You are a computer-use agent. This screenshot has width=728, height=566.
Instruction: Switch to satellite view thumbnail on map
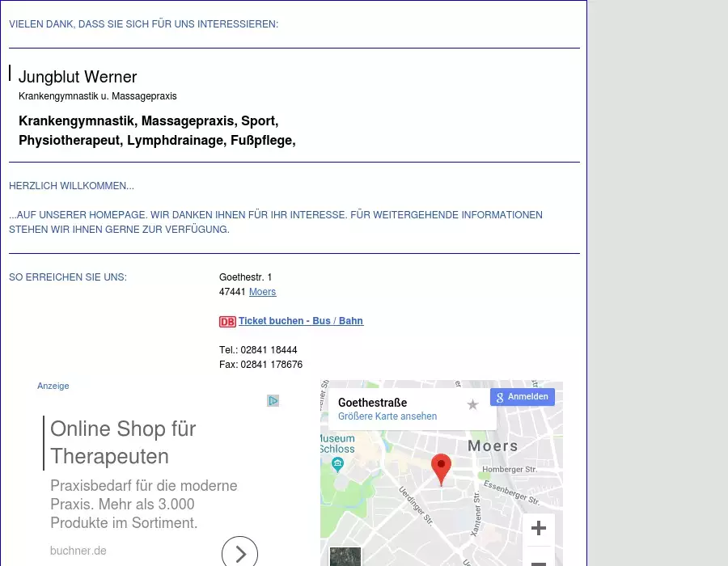tap(345, 557)
